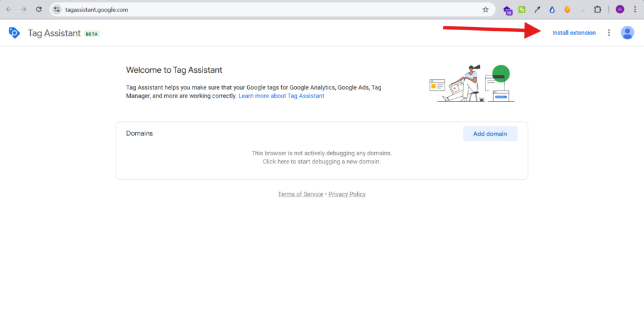This screenshot has height=323, width=644.
Task: Click the Install extension link
Action: tap(574, 33)
